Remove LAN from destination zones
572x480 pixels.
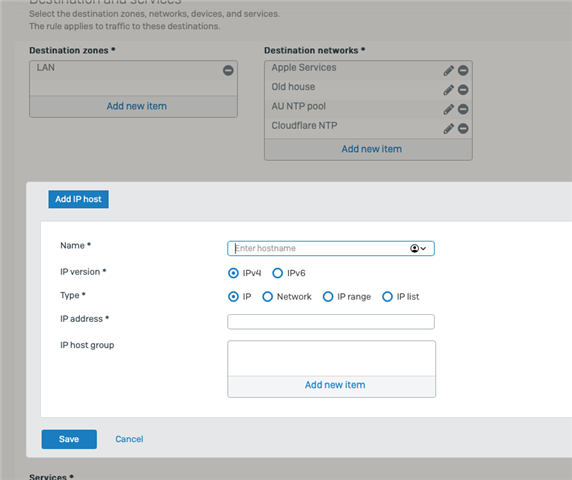pos(228,70)
